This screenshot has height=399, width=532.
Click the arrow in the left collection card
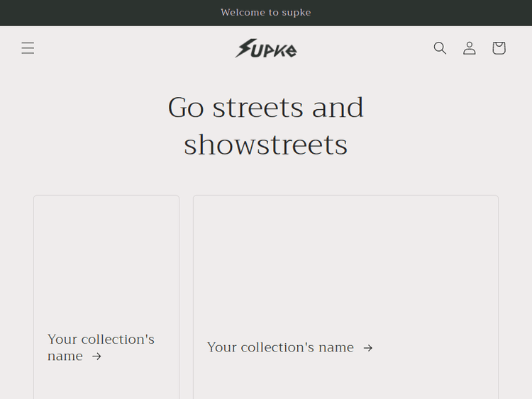click(x=97, y=356)
